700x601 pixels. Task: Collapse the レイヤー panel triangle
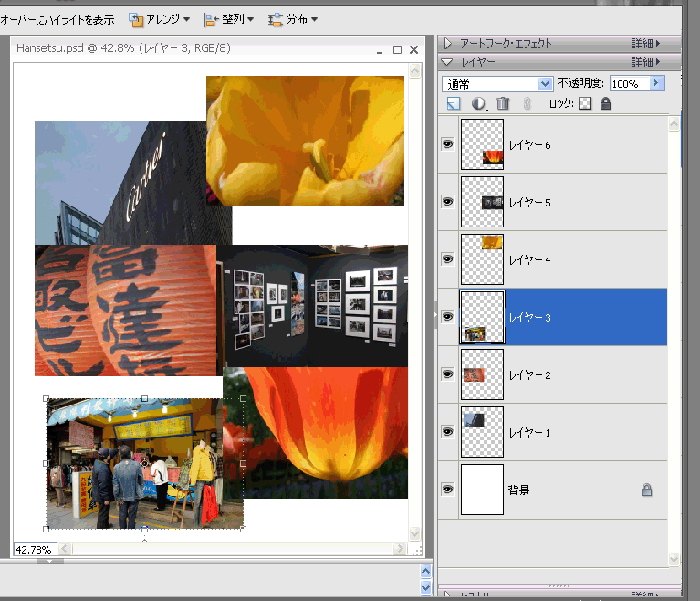(x=447, y=62)
